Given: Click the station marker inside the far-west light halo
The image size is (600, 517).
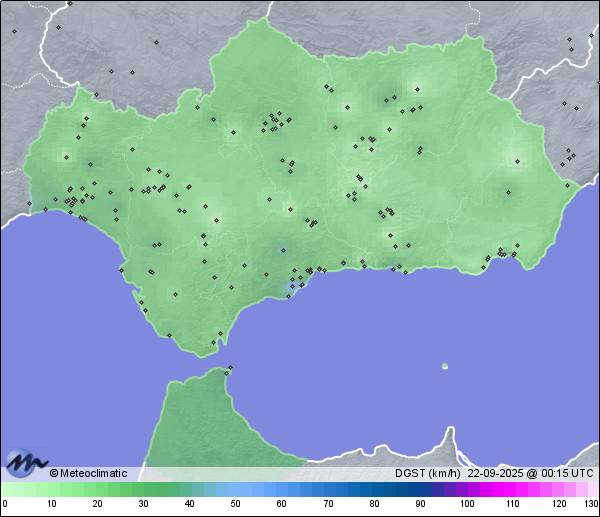Looking at the screenshot, I should coord(67,156).
